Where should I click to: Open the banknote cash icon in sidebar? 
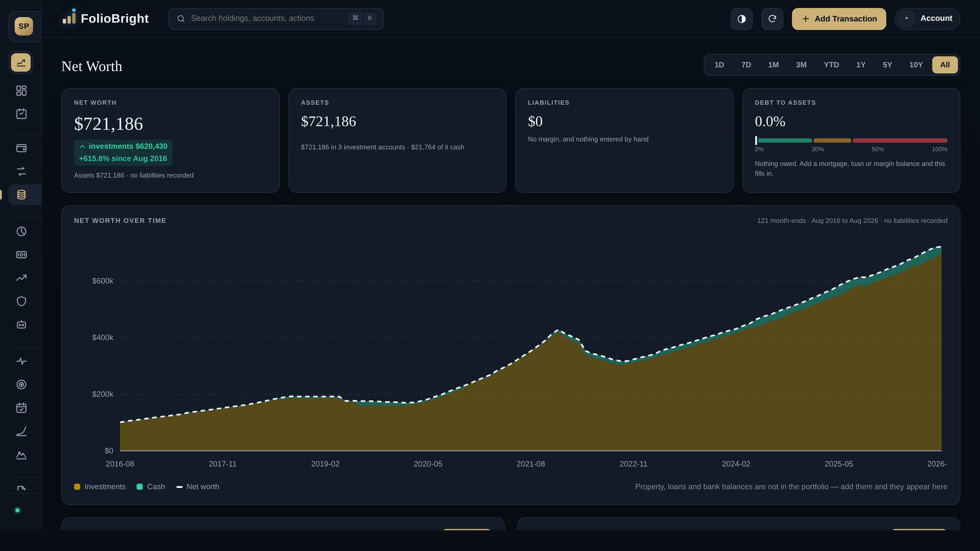coord(21,255)
